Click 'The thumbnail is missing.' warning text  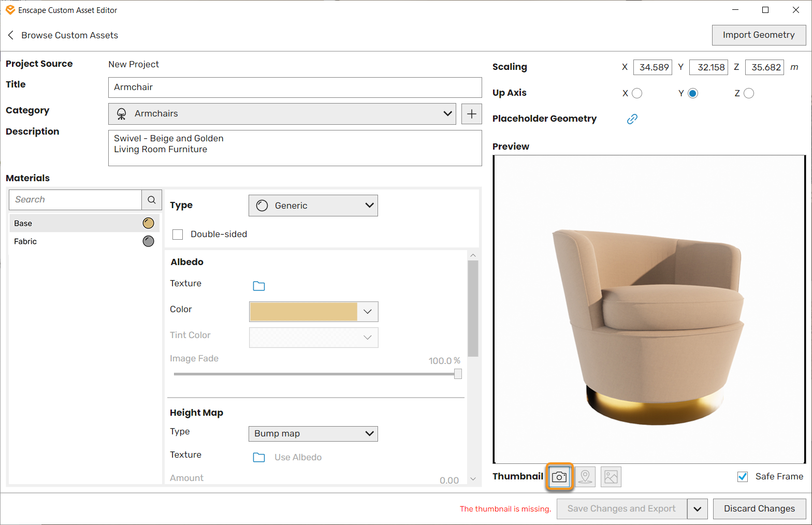pyautogui.click(x=505, y=509)
